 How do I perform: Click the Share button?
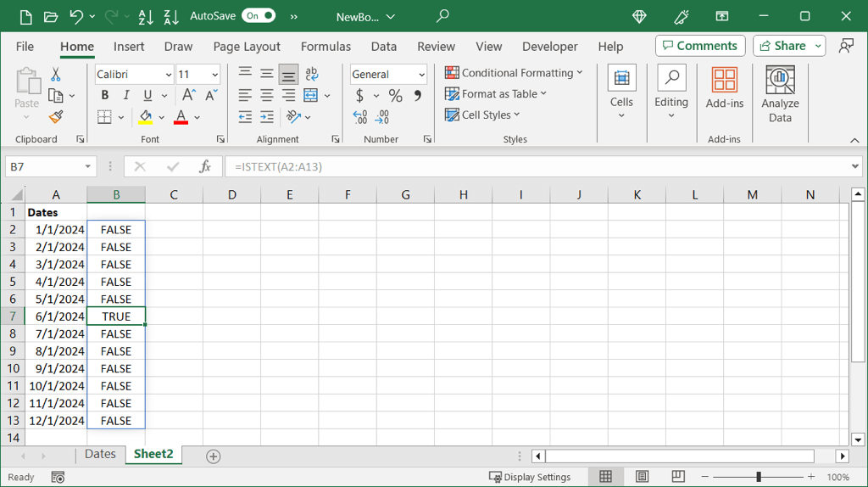point(782,46)
